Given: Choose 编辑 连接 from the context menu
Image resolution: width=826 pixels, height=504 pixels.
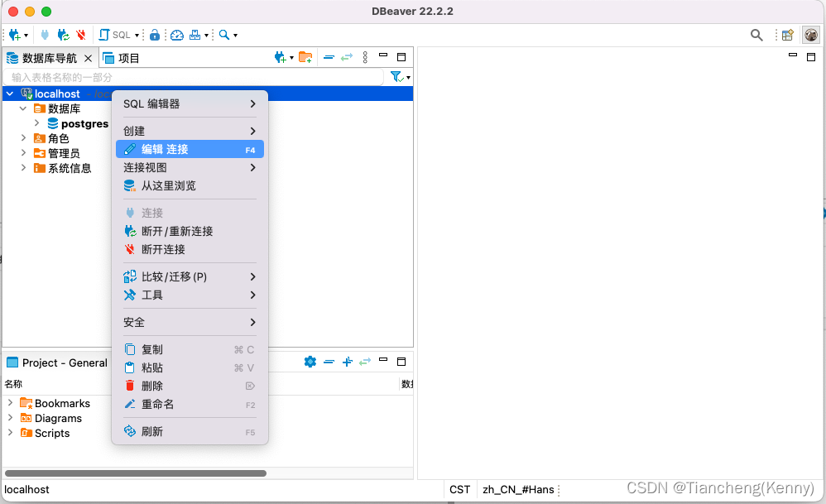Looking at the screenshot, I should 190,149.
